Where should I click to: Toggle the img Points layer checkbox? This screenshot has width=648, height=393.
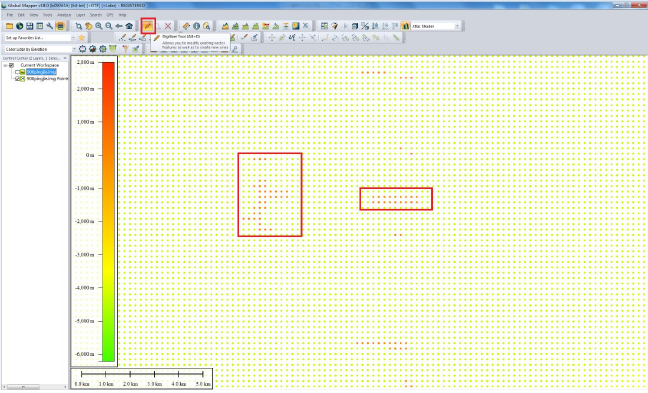pos(17,79)
